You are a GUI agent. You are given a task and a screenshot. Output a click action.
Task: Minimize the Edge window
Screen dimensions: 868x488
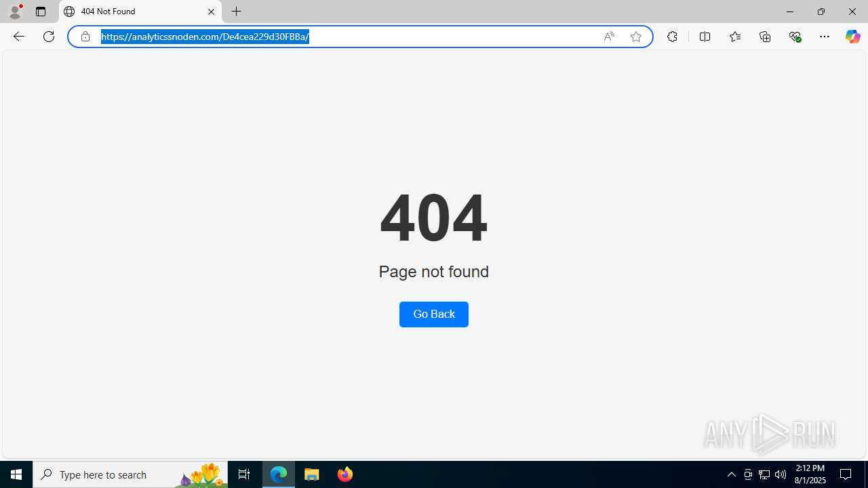click(x=790, y=12)
